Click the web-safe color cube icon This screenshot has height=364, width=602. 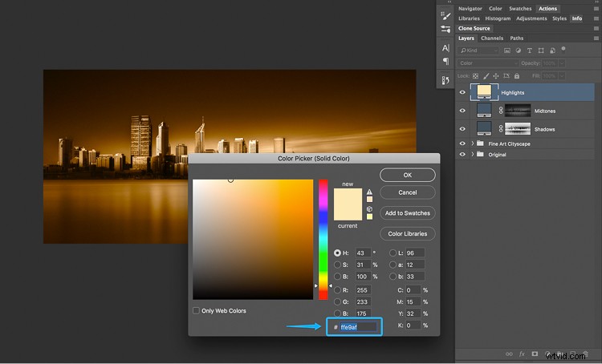click(369, 209)
